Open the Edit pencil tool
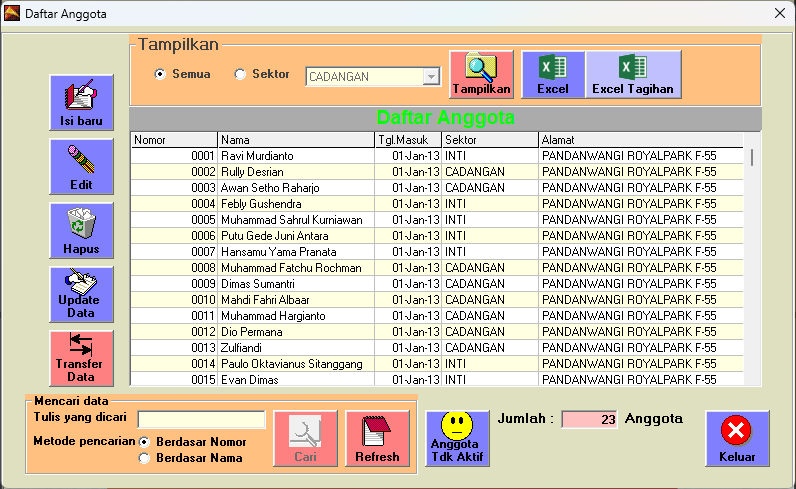This screenshot has height=489, width=796. tap(81, 167)
